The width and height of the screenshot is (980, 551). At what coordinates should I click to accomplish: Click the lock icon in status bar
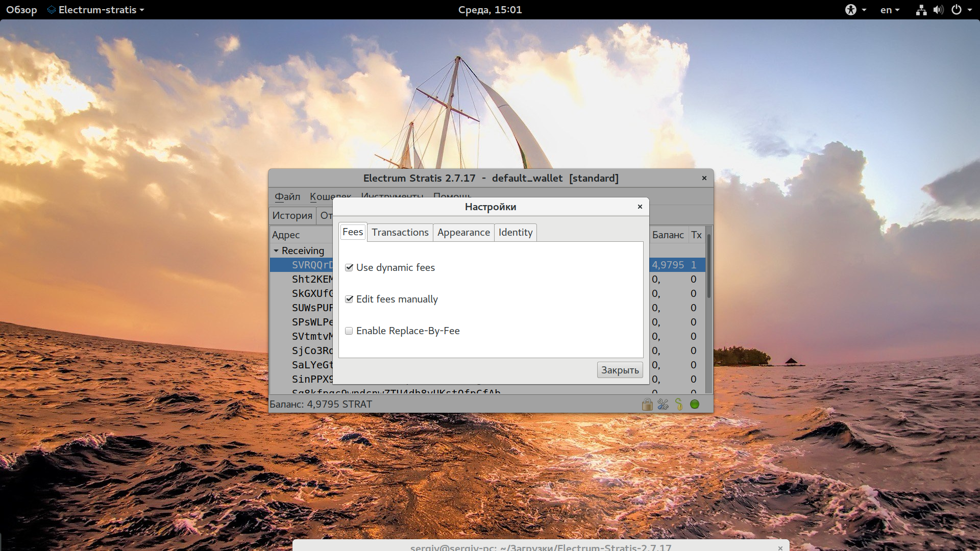646,404
